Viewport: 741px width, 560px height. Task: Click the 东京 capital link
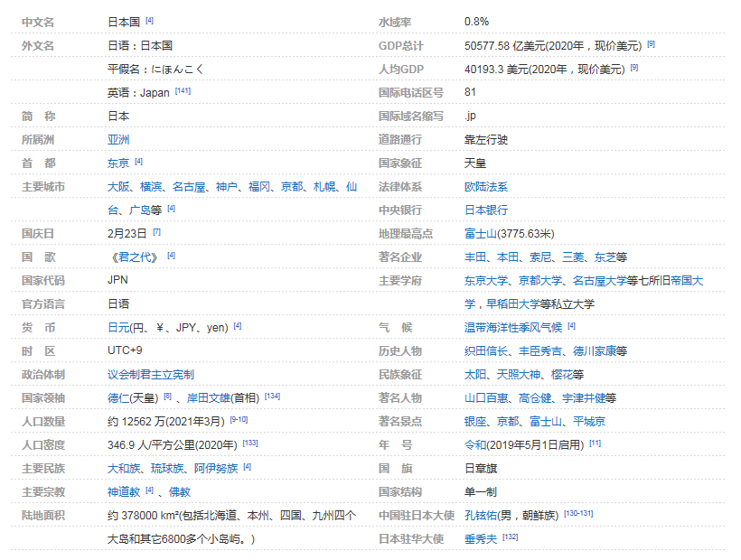click(116, 163)
